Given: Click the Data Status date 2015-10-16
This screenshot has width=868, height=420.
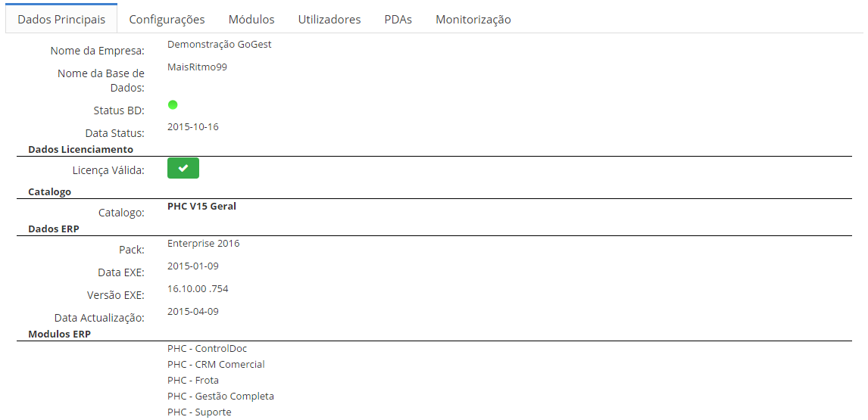Looking at the screenshot, I should [x=192, y=126].
